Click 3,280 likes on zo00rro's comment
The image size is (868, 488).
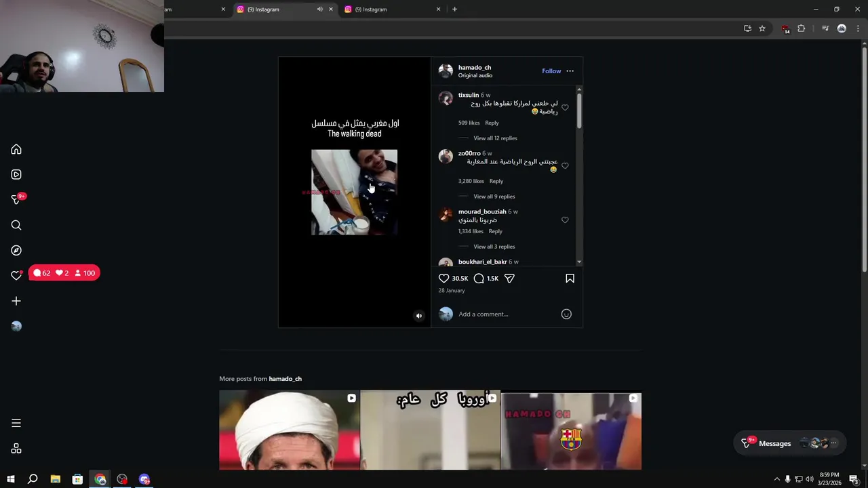click(x=471, y=181)
